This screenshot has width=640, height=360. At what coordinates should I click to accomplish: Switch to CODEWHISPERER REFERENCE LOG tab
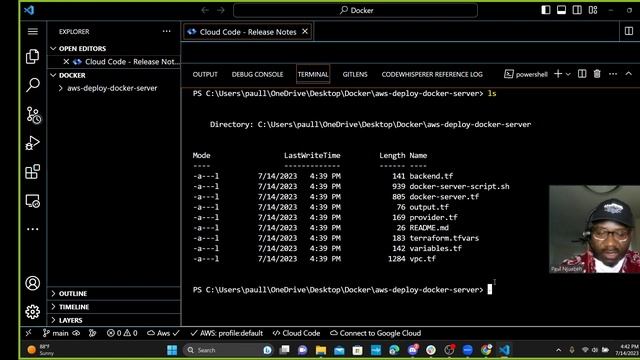[x=432, y=74]
